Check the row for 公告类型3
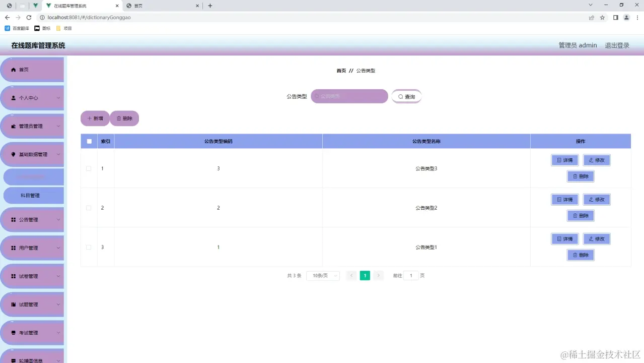Screen dimensions: 644x363 pyautogui.click(x=89, y=168)
